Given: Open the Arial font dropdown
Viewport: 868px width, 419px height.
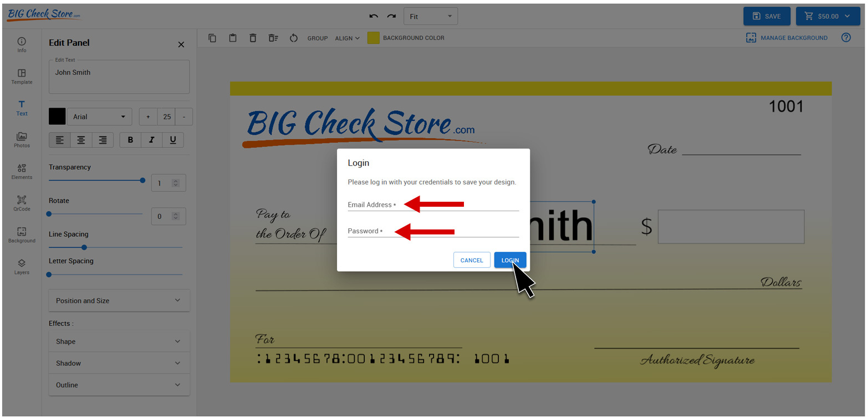Looking at the screenshot, I should point(99,117).
